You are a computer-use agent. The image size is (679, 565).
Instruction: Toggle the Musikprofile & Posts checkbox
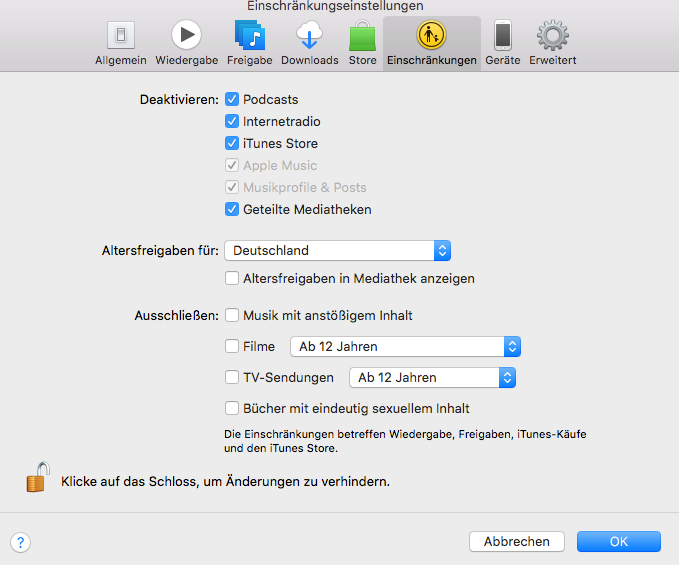click(x=232, y=187)
